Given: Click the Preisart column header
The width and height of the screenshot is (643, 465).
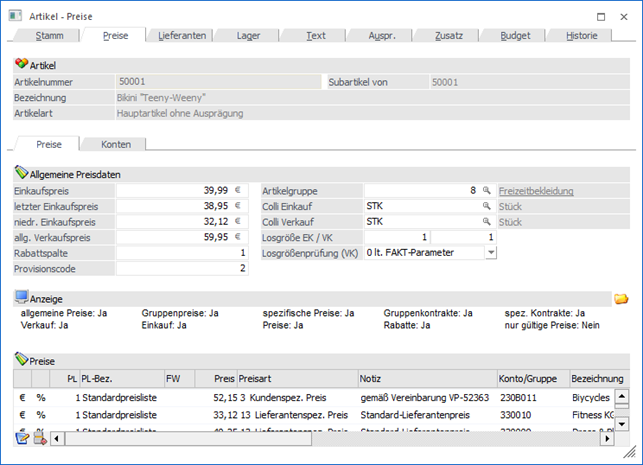Looking at the screenshot, I should point(297,379).
